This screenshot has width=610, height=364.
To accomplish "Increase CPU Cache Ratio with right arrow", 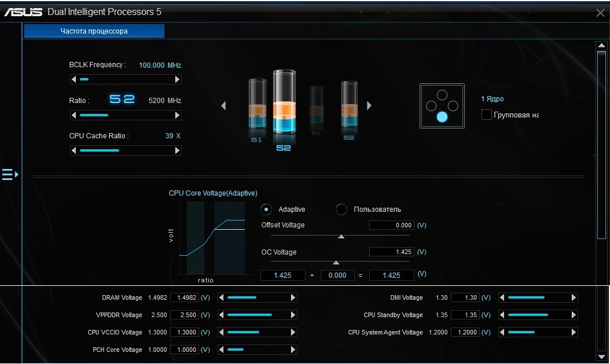I will [x=178, y=150].
